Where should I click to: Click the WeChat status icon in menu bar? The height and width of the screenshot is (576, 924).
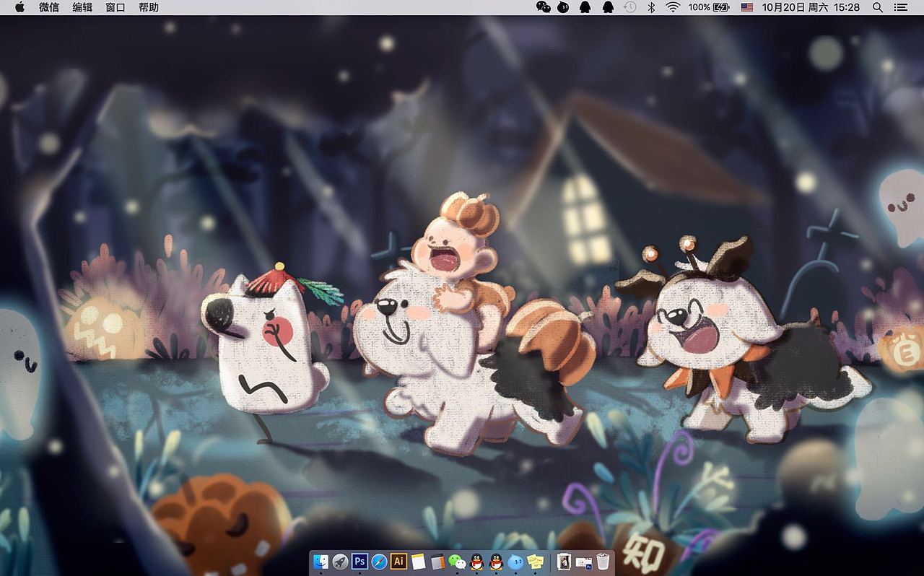544,7
